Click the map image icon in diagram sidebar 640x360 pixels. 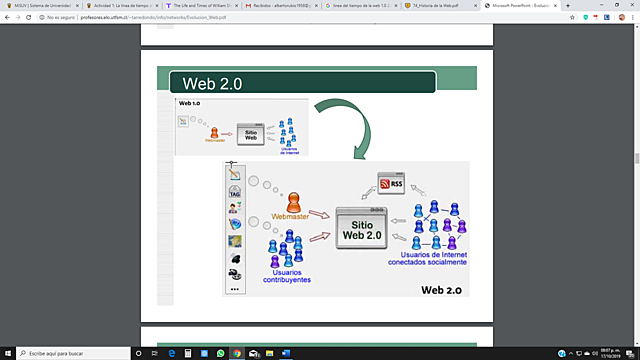tap(235, 241)
